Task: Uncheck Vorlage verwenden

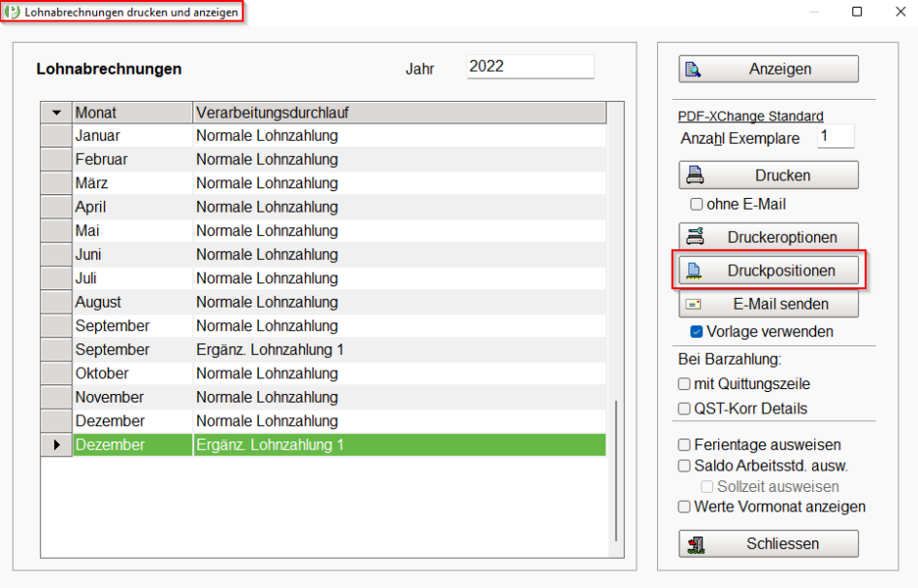Action: click(x=696, y=332)
